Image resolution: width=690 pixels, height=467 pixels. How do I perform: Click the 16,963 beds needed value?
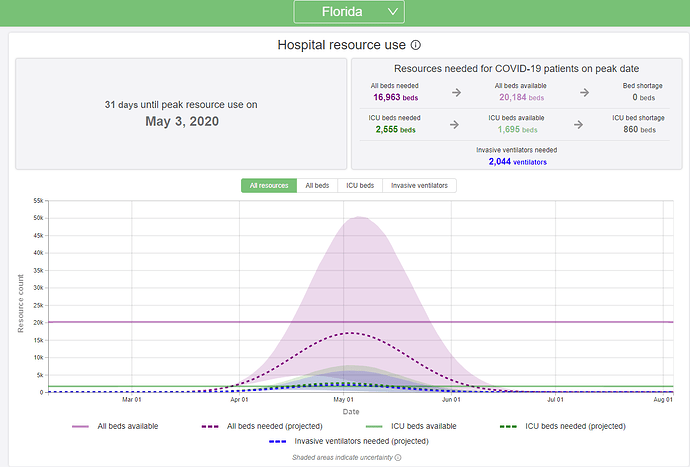387,98
